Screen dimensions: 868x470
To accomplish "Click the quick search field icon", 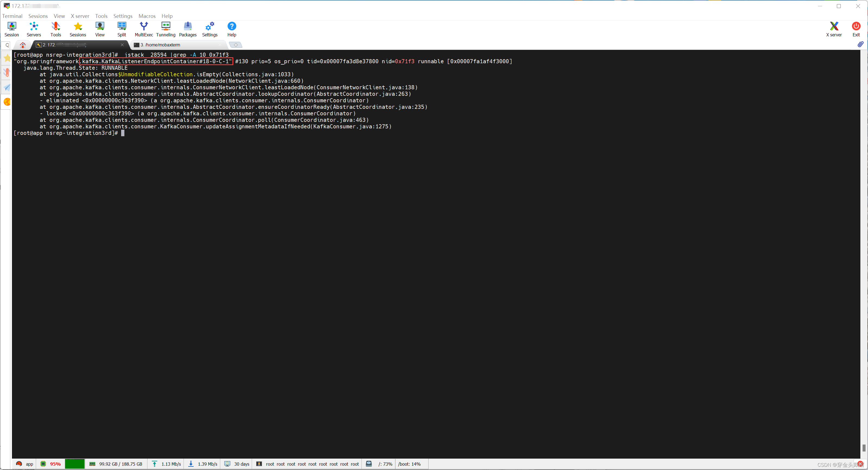I will click(x=7, y=45).
